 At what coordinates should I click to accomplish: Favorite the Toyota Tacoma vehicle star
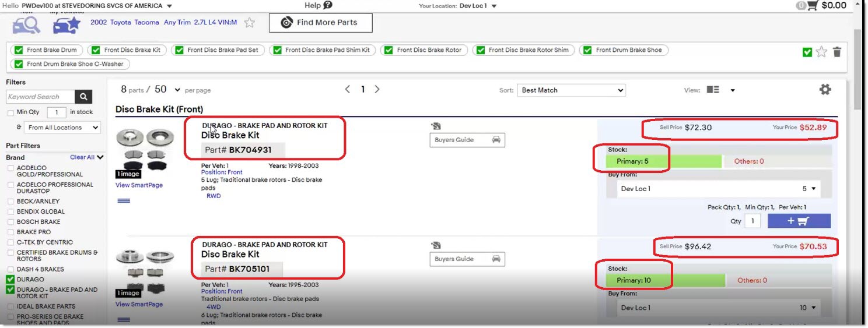pyautogui.click(x=250, y=23)
